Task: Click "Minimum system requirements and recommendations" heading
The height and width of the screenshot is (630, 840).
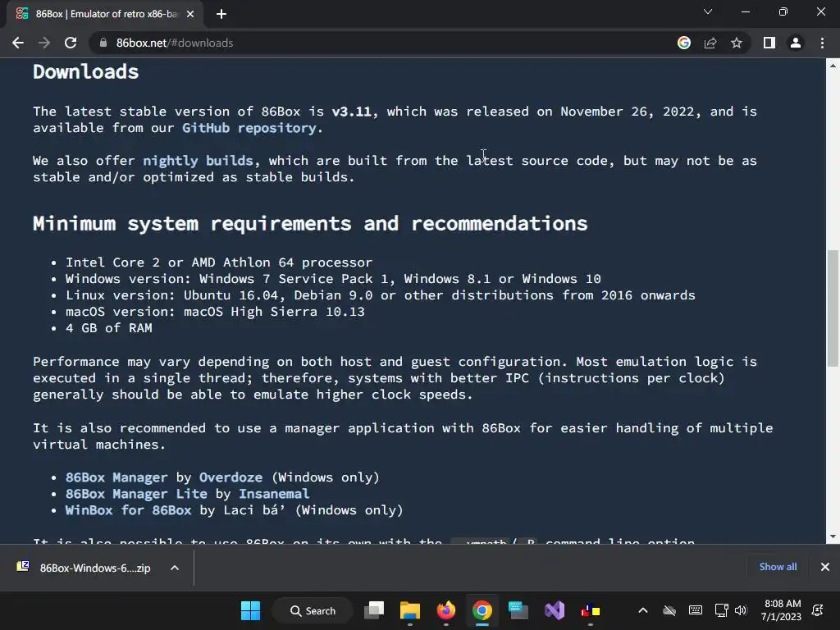Action: [310, 223]
